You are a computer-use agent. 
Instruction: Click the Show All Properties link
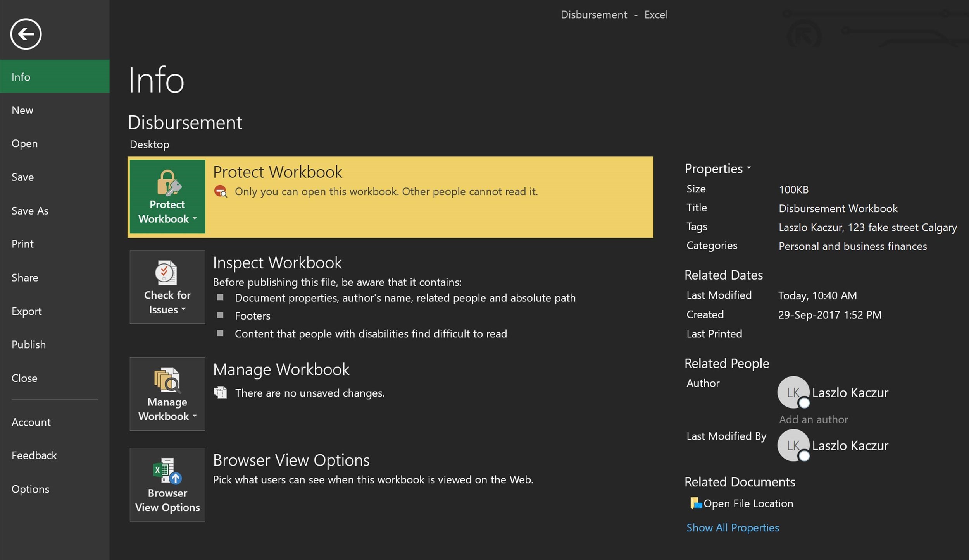click(733, 527)
